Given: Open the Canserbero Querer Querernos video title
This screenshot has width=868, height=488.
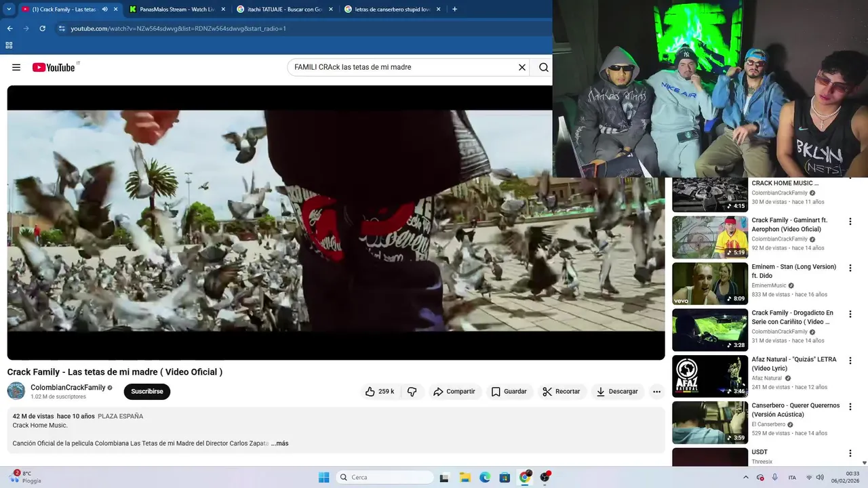Looking at the screenshot, I should pyautogui.click(x=795, y=410).
